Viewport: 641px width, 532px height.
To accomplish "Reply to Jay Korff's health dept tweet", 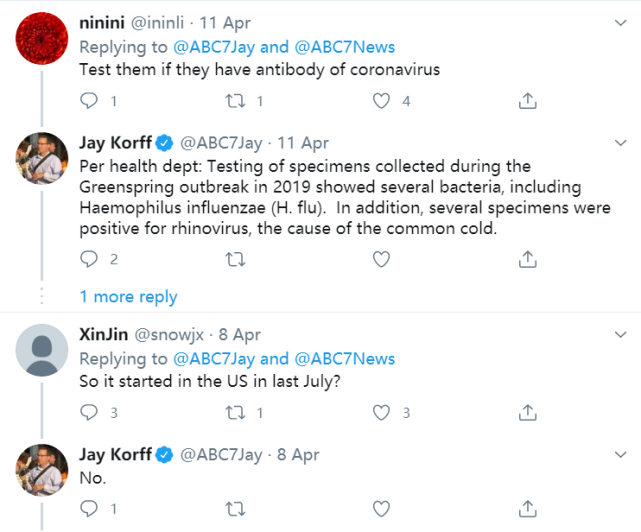I will pyautogui.click(x=89, y=259).
